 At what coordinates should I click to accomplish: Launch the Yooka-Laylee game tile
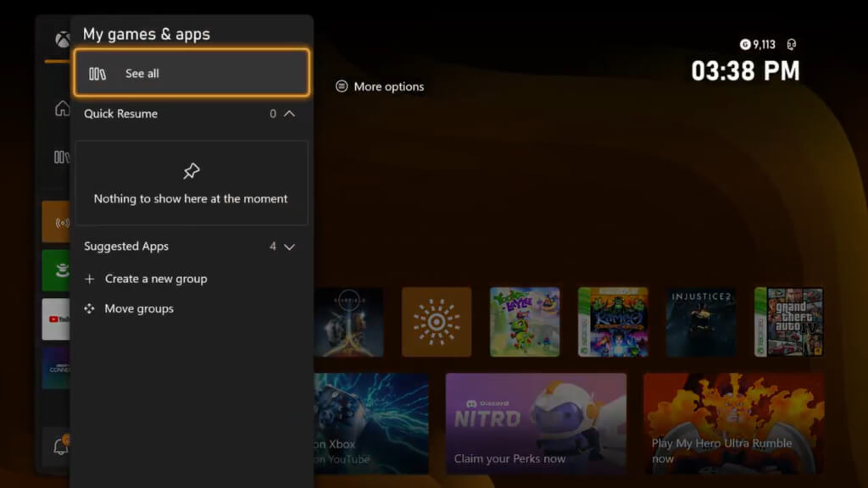(x=525, y=322)
